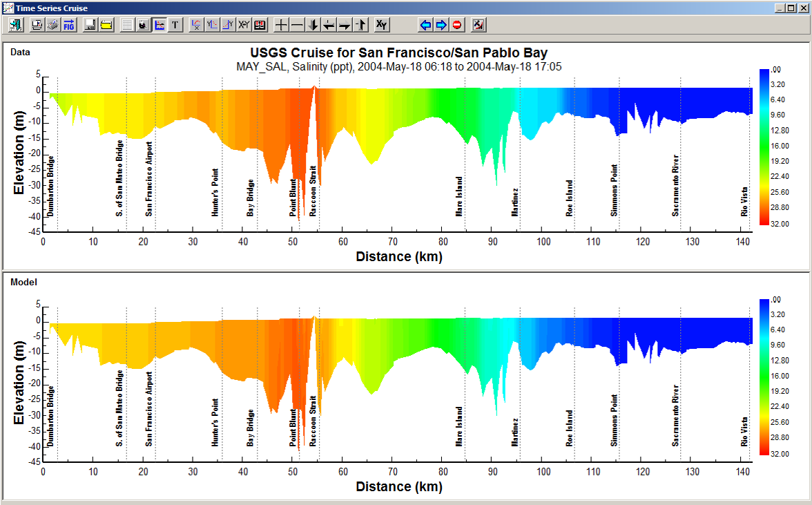Select the zoom-out minus tool
This screenshot has height=505, width=812.
tap(296, 24)
